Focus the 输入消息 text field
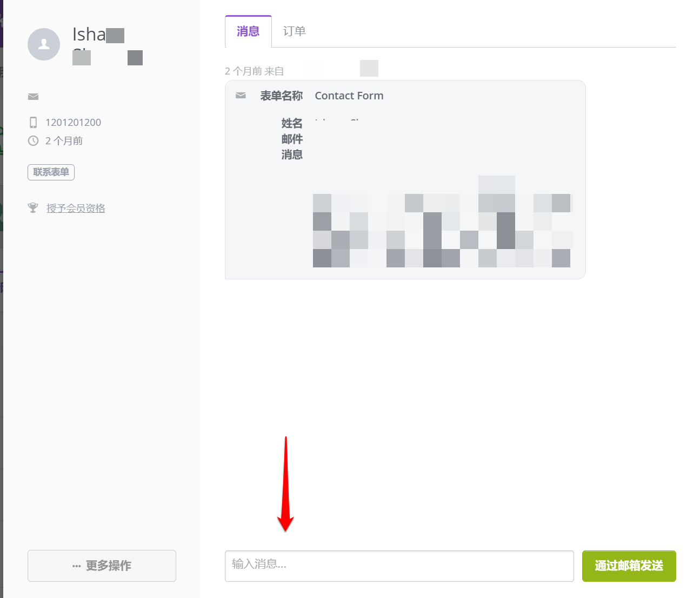Image resolution: width=700 pixels, height=598 pixels. click(399, 566)
